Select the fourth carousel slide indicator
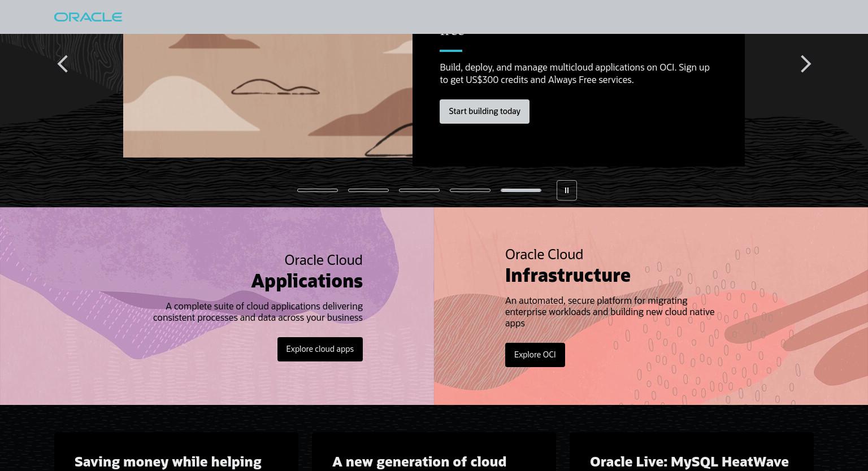This screenshot has height=471, width=868. click(470, 190)
